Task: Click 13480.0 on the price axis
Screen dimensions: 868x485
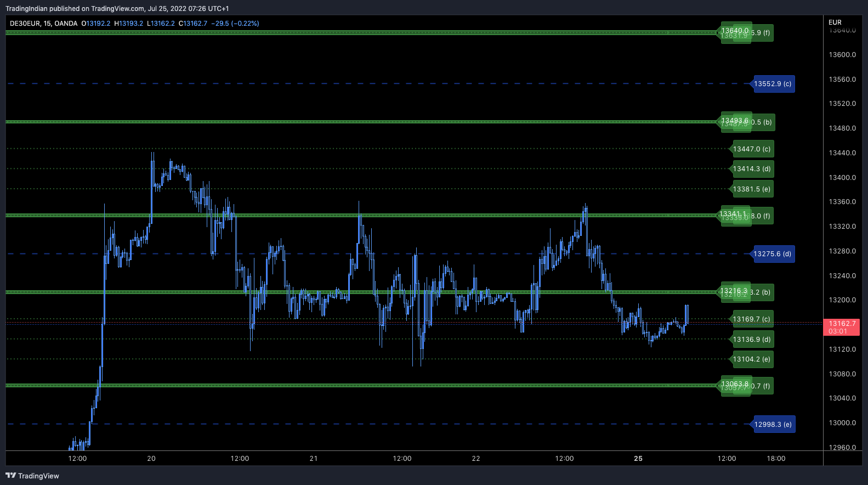Action: tap(842, 128)
